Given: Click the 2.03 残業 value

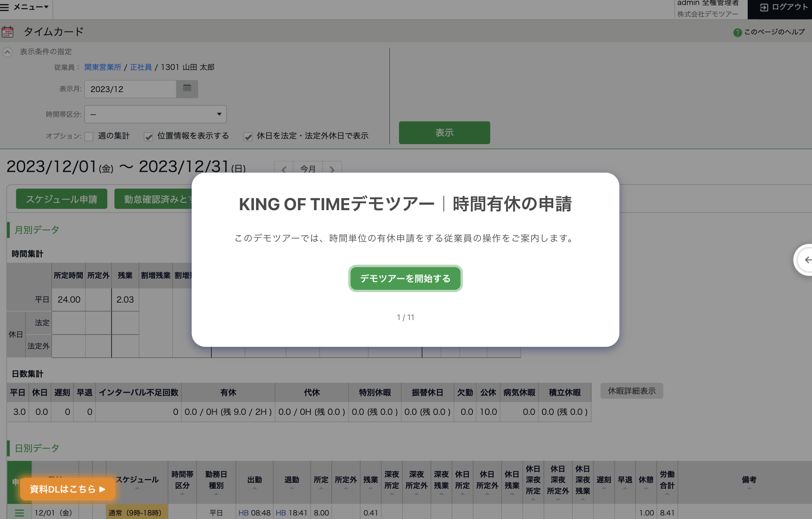Looking at the screenshot, I should click(x=125, y=300).
